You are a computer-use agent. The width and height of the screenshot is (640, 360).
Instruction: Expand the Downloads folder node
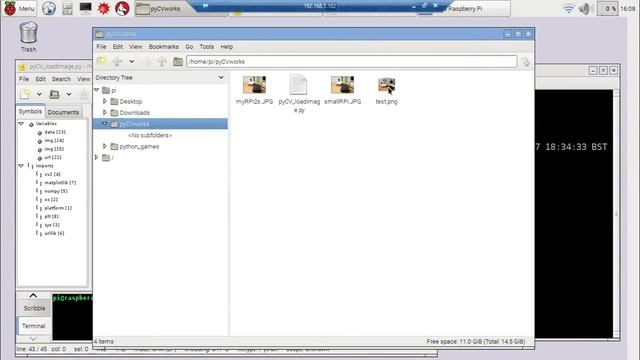coord(105,112)
